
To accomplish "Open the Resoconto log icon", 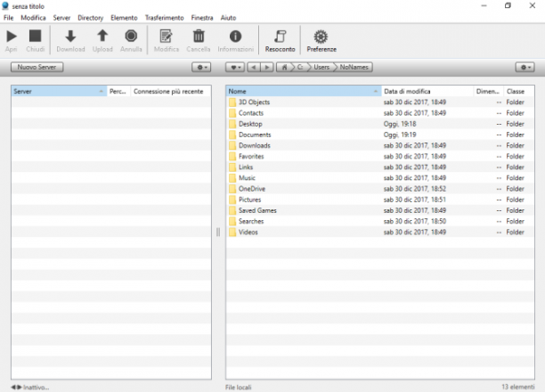I will click(281, 37).
